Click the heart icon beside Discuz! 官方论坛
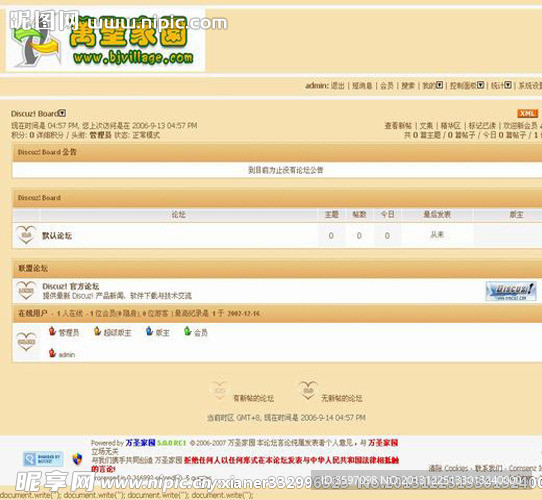 coord(26,290)
